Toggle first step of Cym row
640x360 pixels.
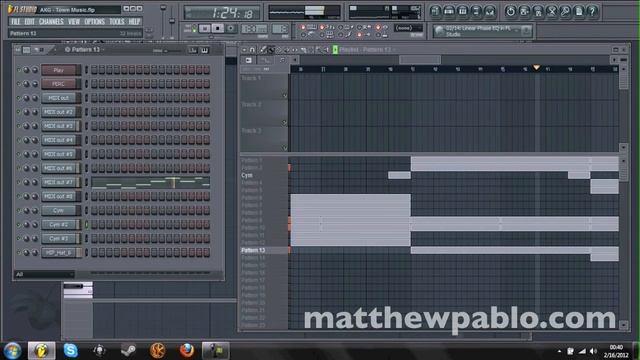(94, 211)
